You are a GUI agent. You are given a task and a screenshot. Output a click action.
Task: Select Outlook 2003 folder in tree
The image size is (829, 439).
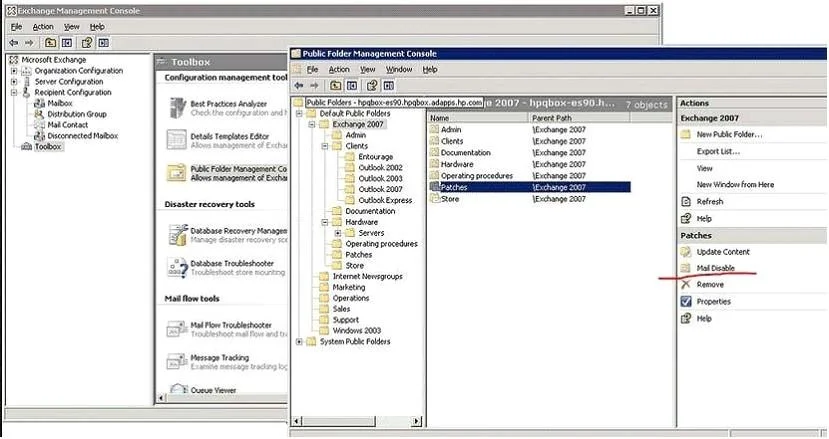pos(380,178)
